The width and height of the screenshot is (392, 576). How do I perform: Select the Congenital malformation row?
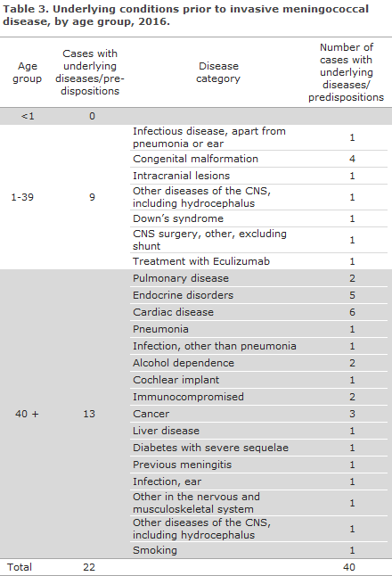(x=258, y=159)
